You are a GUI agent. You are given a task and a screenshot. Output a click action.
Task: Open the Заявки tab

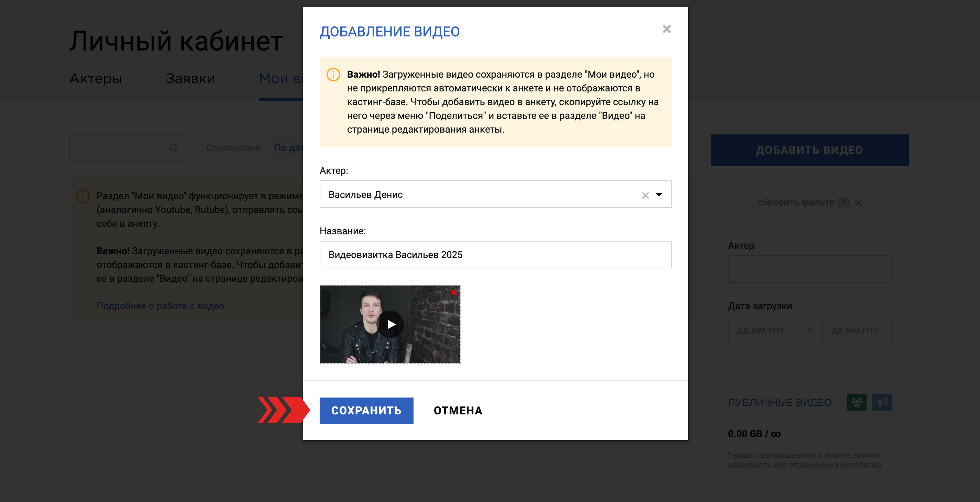(190, 78)
